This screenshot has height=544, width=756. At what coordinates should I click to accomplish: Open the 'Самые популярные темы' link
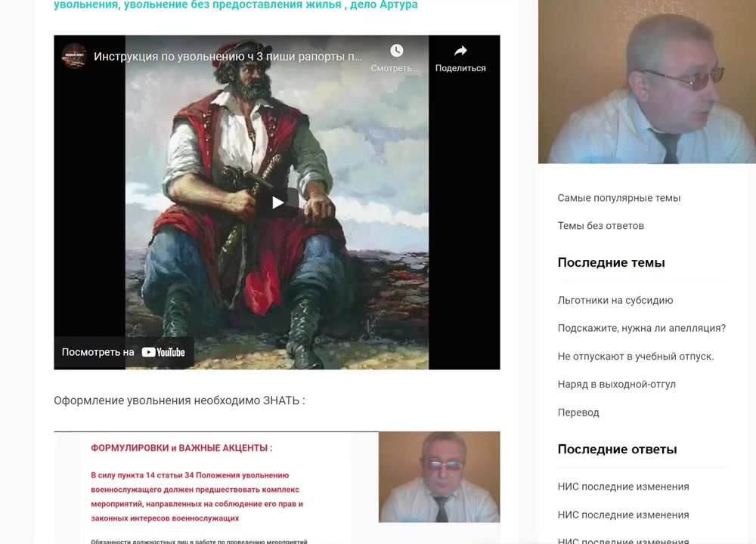pyautogui.click(x=619, y=198)
